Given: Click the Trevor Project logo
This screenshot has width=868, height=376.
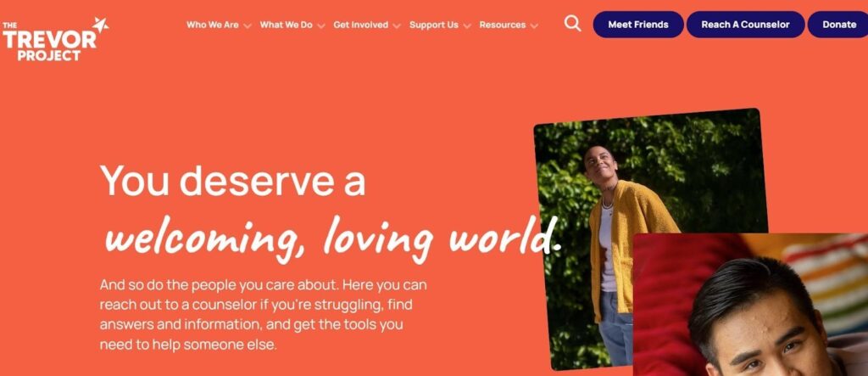Looking at the screenshot, I should 55,39.
